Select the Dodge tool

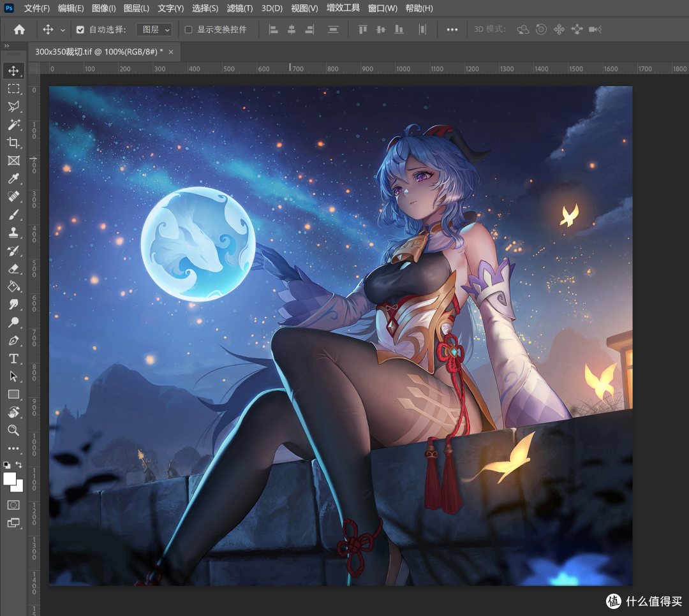[13, 323]
